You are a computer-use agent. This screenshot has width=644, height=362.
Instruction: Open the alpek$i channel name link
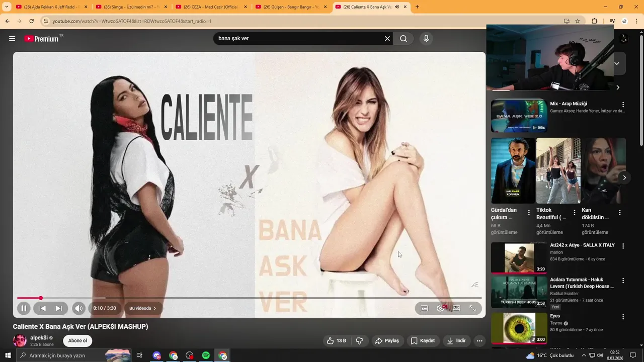(x=39, y=338)
